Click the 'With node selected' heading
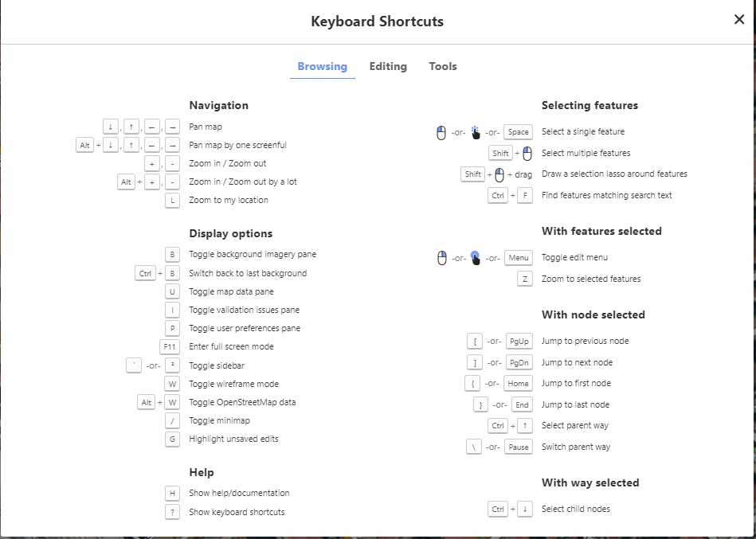 [593, 315]
